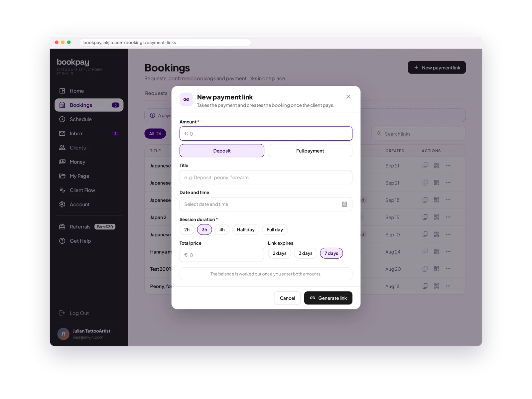Open the Get Help item
The height and width of the screenshot is (399, 532).
89,241
